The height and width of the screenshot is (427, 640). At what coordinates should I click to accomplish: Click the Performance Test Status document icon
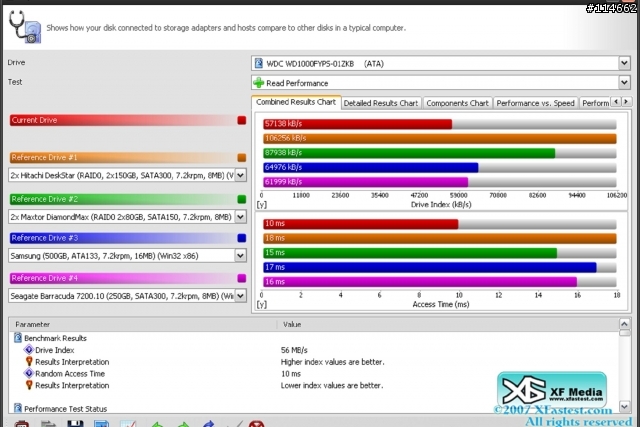coord(18,408)
